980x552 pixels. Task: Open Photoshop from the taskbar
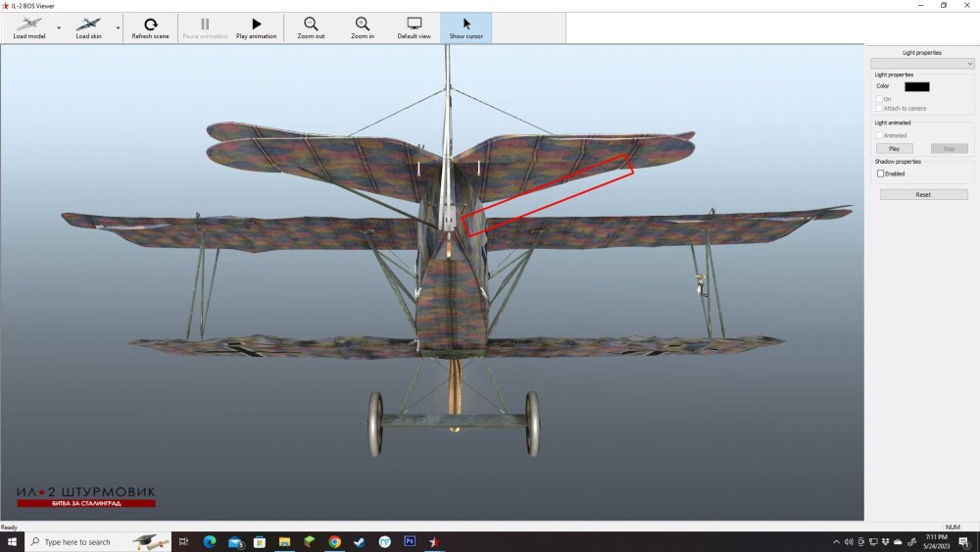coord(410,541)
